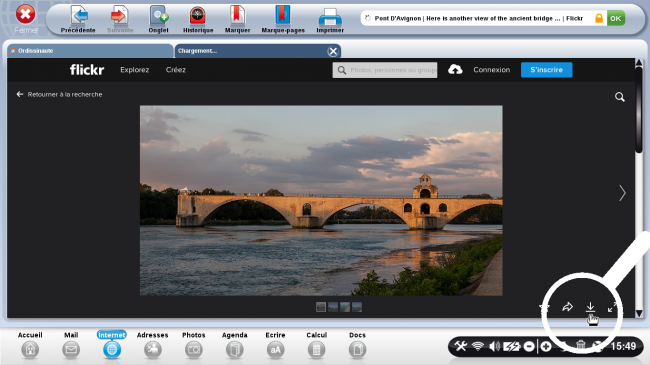Open Photos in the bottom dock
650x365 pixels.
pyautogui.click(x=194, y=345)
